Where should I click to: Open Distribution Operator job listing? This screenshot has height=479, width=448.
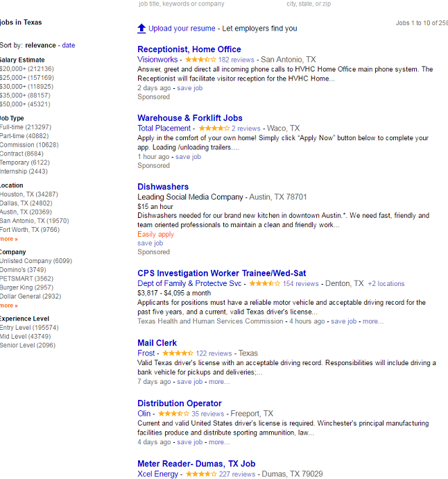pos(180,403)
